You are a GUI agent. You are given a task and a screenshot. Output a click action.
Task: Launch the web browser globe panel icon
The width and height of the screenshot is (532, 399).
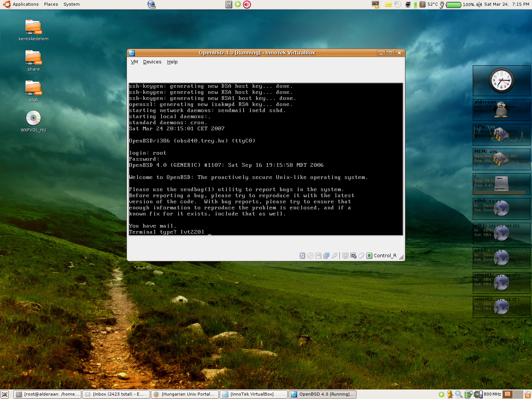coord(151,4)
